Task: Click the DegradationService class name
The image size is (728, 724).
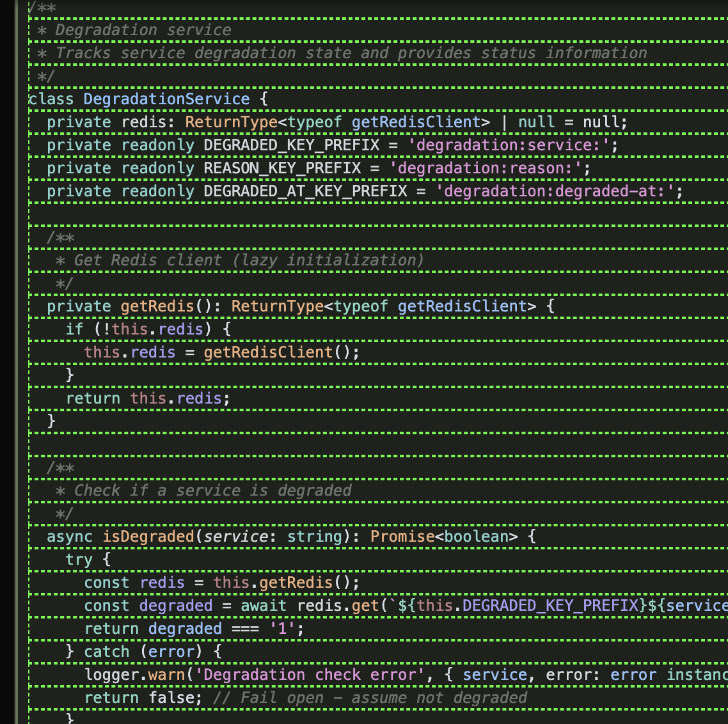Action: click(166, 98)
